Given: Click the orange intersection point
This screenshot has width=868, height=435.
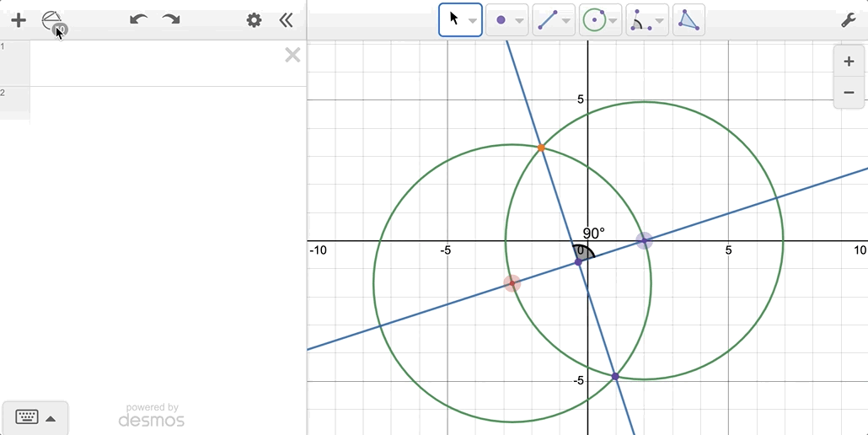Looking at the screenshot, I should click(541, 148).
